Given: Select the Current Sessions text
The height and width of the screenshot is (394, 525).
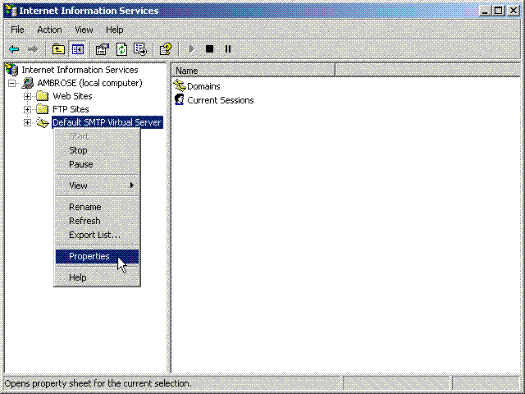Looking at the screenshot, I should tap(220, 100).
